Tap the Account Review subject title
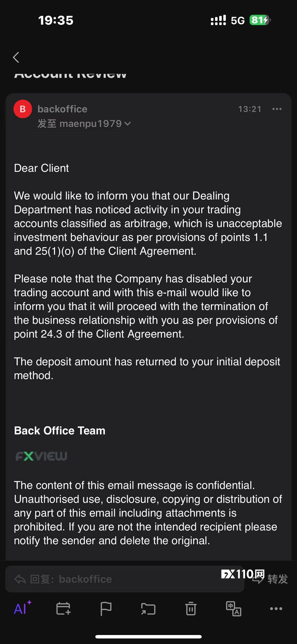The height and width of the screenshot is (644, 297). point(71,74)
